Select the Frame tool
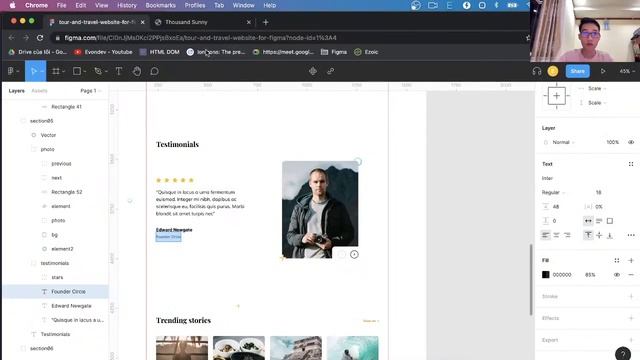Screen dimensions: 640x360 (56, 71)
